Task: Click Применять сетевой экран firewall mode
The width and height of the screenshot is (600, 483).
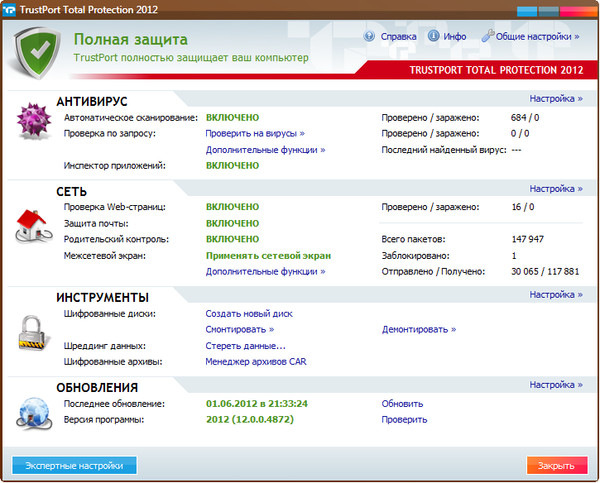Action: (x=269, y=256)
